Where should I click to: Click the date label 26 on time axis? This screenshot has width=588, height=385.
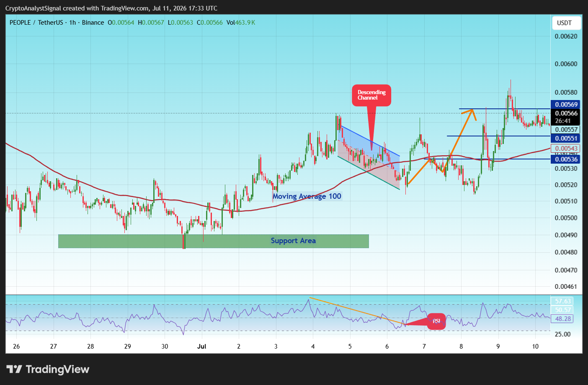16,346
